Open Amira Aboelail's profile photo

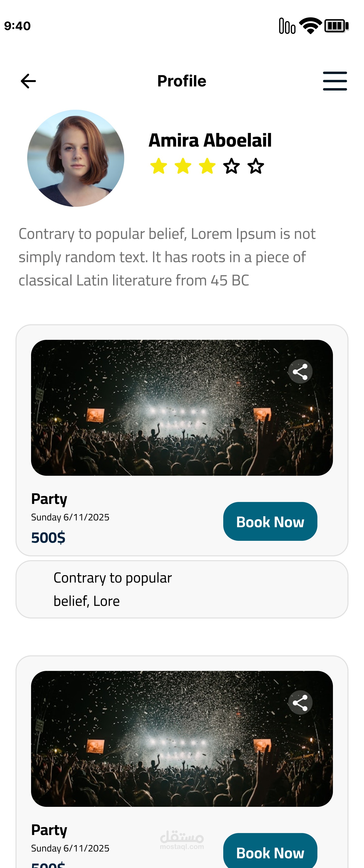click(76, 158)
